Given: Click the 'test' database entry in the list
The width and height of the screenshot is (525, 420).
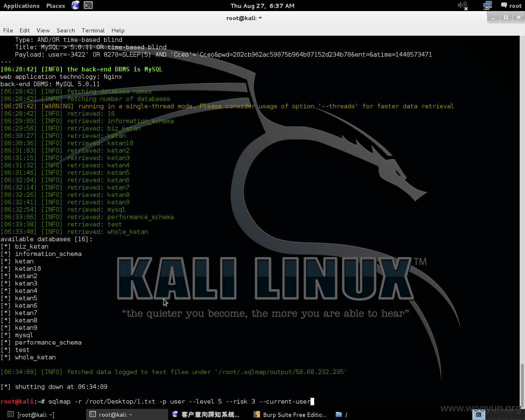Looking at the screenshot, I should pyautogui.click(x=22, y=350).
